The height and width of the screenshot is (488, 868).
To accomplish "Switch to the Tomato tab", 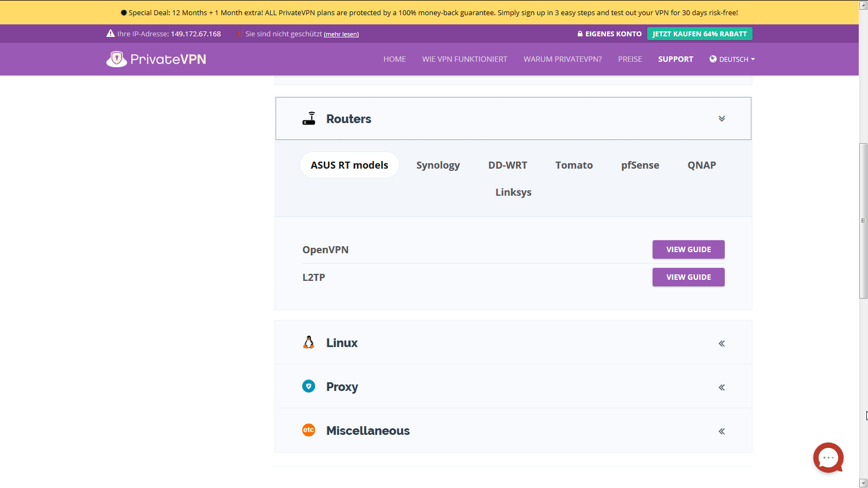I will [574, 165].
